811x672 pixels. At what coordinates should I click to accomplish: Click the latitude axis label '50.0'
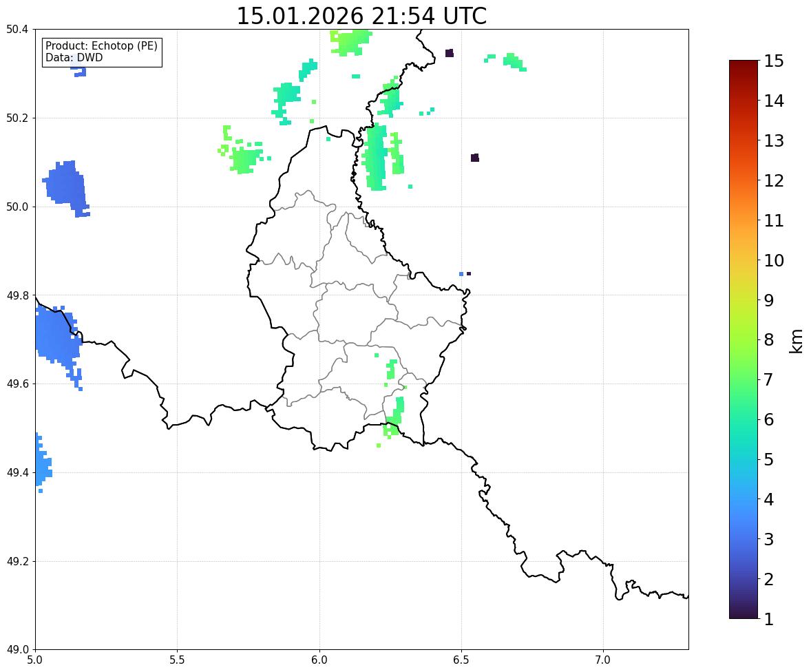click(17, 207)
